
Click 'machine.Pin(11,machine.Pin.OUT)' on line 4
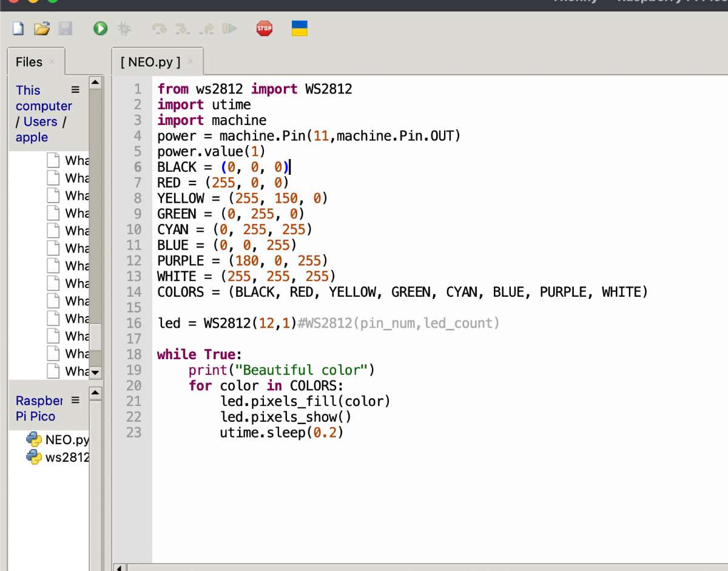[x=340, y=136]
